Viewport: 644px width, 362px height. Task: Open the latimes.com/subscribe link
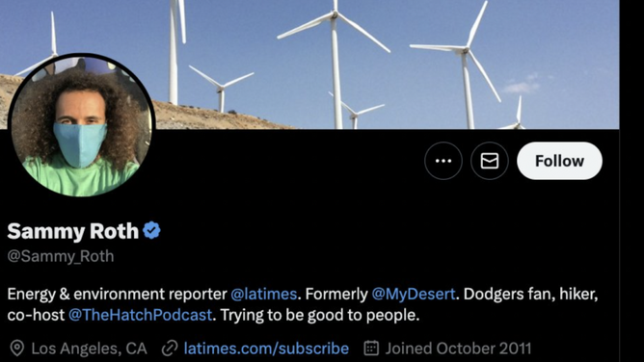266,349
